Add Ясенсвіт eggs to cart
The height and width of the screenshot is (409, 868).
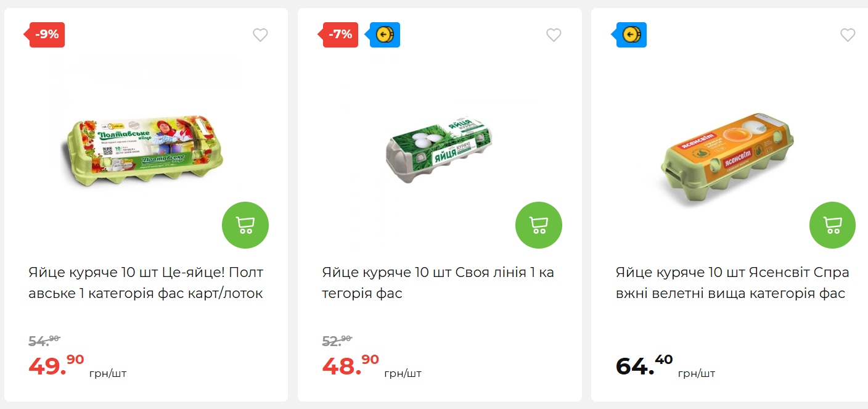[832, 225]
